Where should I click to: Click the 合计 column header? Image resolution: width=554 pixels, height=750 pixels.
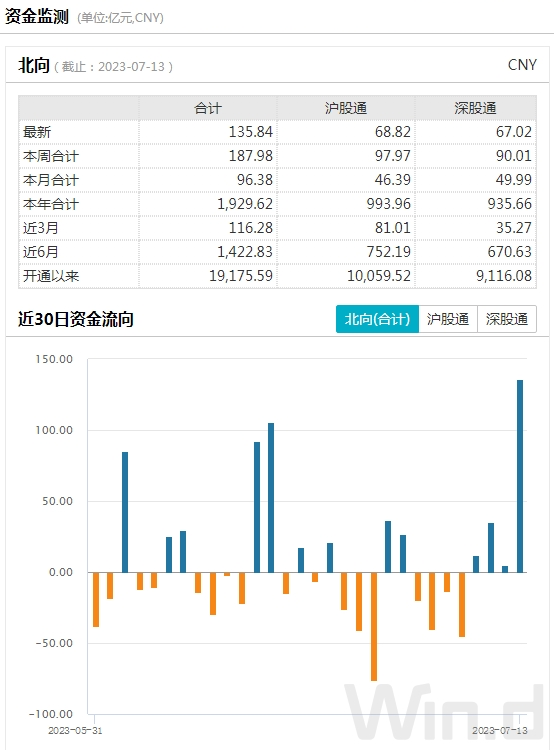pyautogui.click(x=208, y=108)
